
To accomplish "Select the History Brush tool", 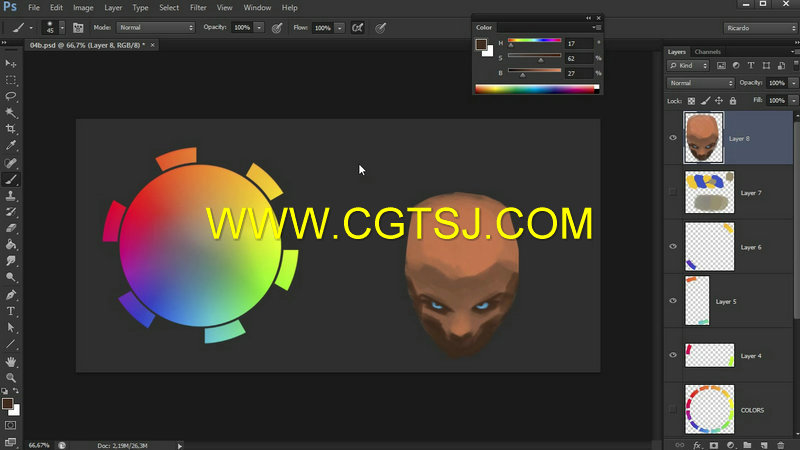I will [x=11, y=212].
